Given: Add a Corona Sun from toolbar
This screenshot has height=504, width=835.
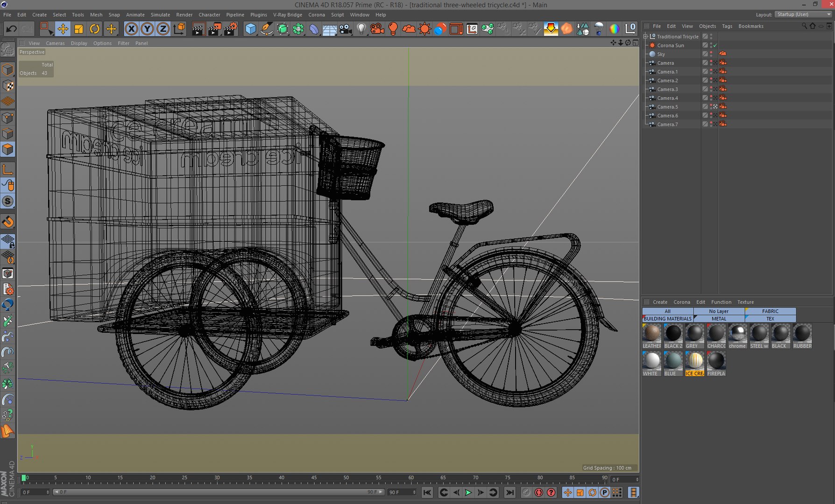Looking at the screenshot, I should (425, 29).
